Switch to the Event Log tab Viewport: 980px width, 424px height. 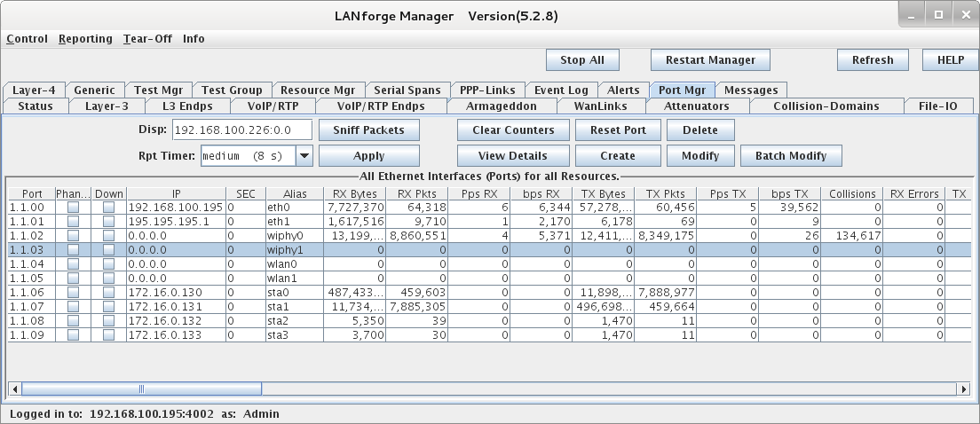tap(561, 90)
